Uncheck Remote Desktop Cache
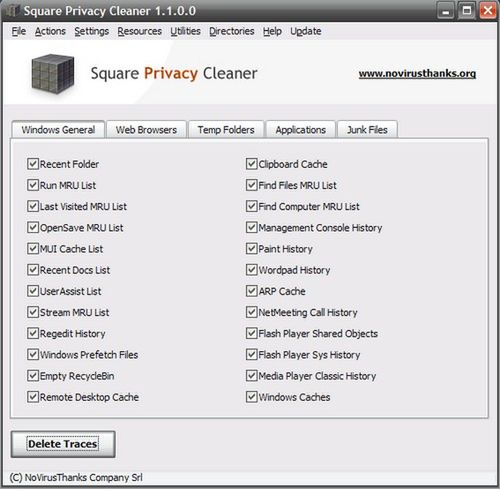Screen dimensions: 500x489 (x=33, y=397)
